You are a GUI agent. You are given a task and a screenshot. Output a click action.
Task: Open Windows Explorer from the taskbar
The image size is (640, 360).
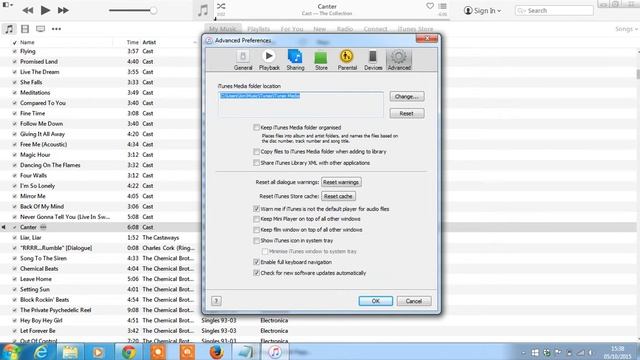click(70, 352)
